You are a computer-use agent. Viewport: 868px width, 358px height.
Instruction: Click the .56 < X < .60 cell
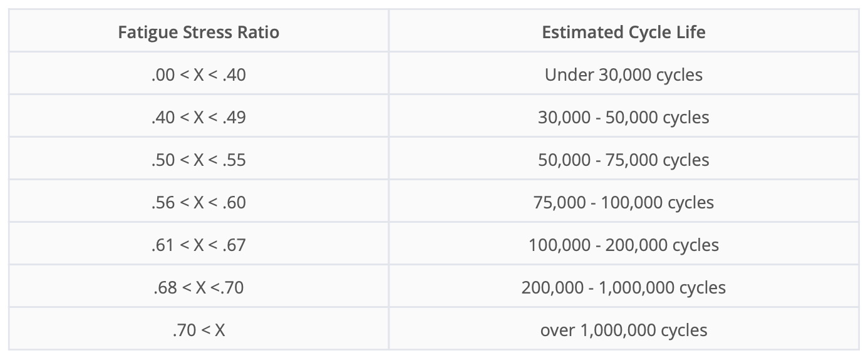pos(199,203)
